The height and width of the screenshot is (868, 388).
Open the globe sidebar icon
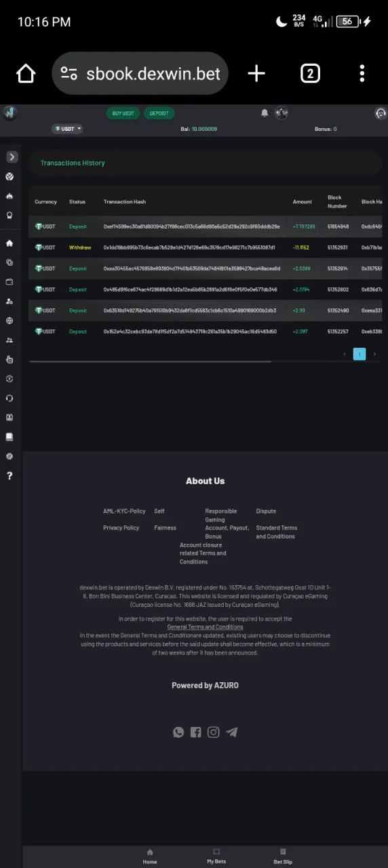click(9, 321)
